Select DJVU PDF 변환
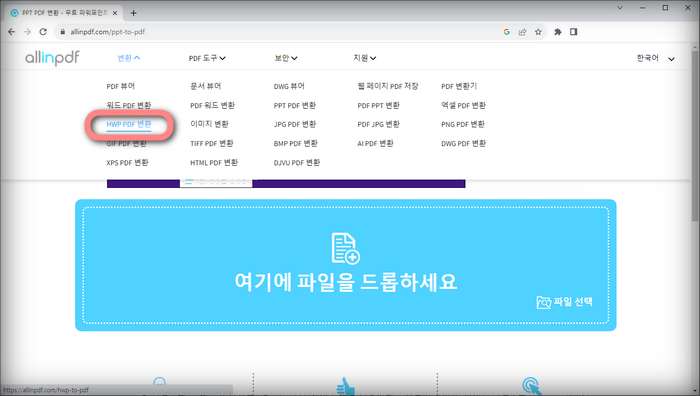 pos(297,163)
